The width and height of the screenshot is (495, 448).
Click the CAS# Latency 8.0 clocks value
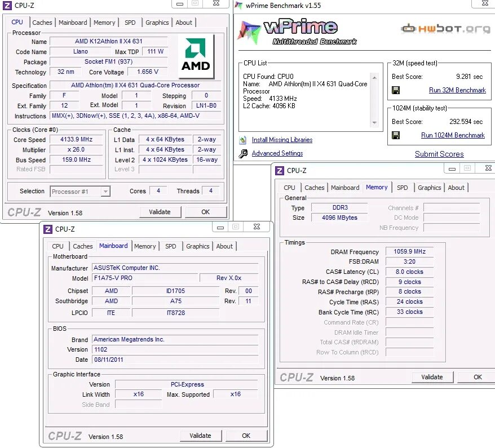410,272
